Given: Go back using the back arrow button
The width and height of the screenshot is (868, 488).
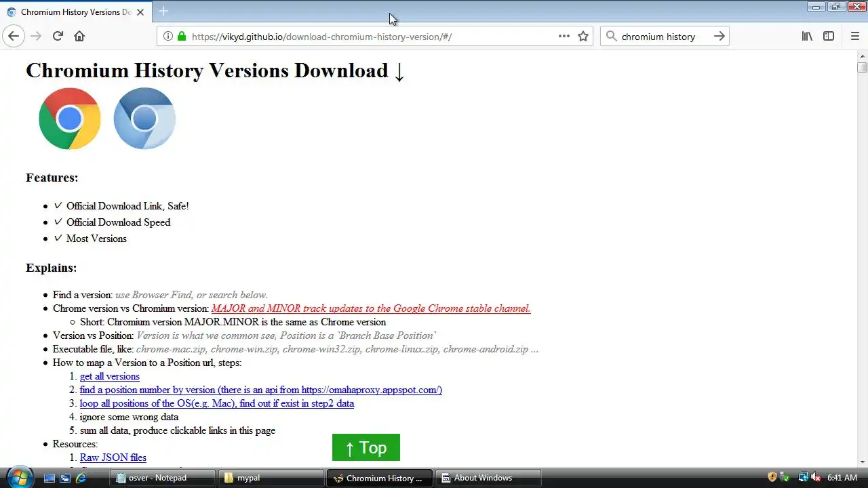Looking at the screenshot, I should click(14, 36).
